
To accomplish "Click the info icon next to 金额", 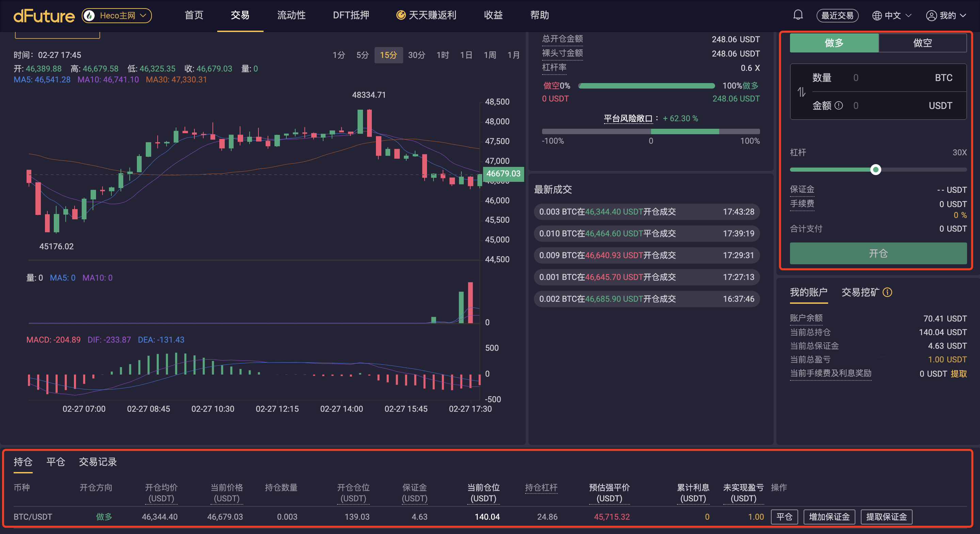I will pyautogui.click(x=838, y=106).
